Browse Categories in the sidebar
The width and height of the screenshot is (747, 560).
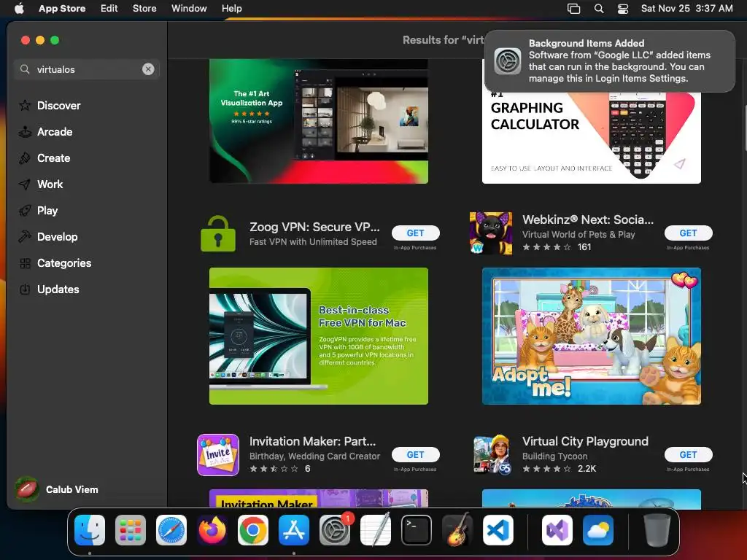coord(55,262)
